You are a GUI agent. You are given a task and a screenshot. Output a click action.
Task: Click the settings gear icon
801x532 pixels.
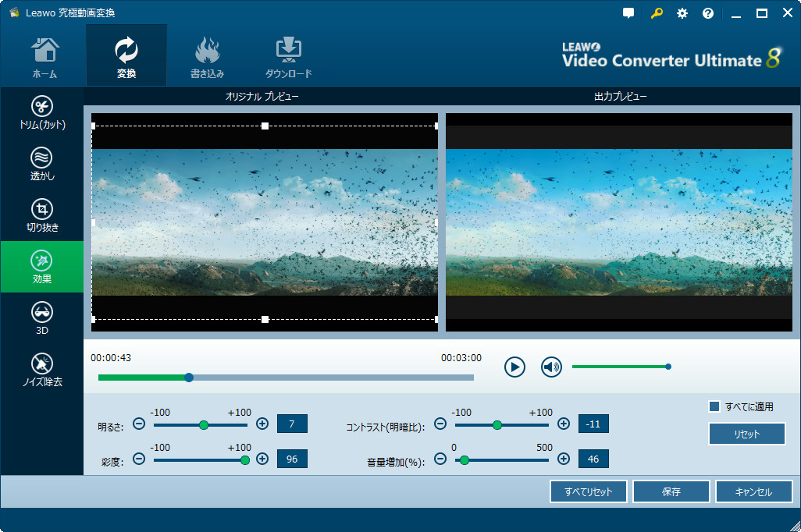point(682,13)
